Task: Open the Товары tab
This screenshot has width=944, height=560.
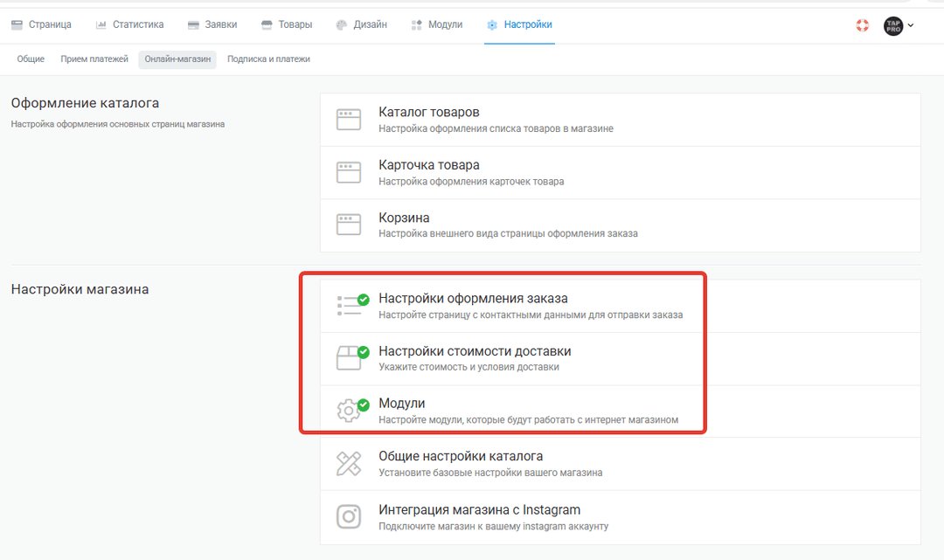Action: 287,24
